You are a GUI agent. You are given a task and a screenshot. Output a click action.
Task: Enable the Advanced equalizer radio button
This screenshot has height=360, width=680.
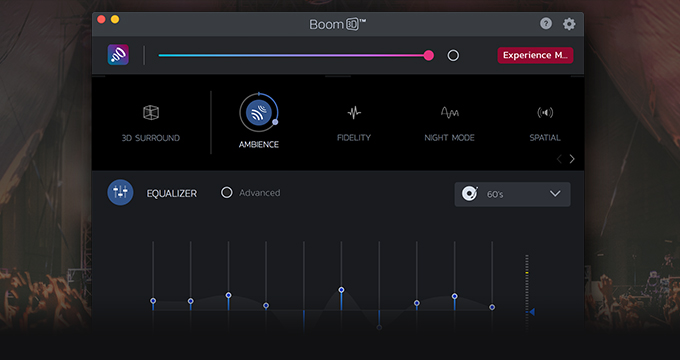[x=227, y=193]
